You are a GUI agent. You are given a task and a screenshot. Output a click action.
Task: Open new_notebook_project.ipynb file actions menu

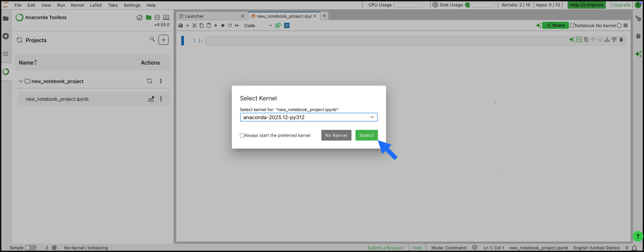pyautogui.click(x=161, y=99)
